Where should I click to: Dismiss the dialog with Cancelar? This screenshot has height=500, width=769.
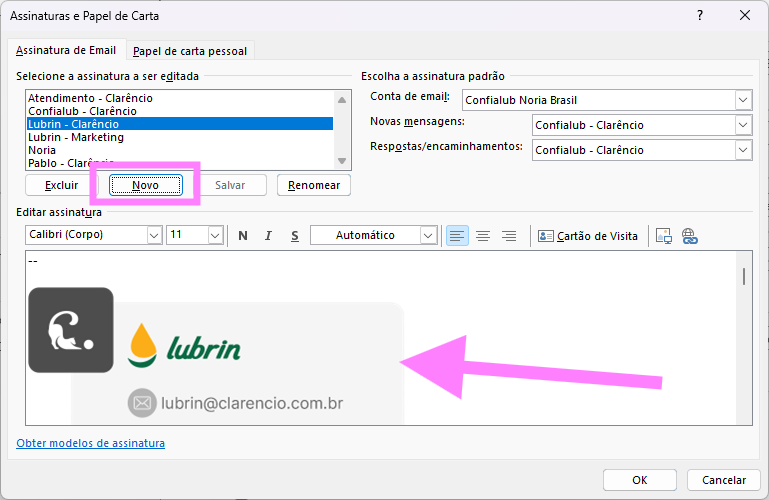(724, 480)
